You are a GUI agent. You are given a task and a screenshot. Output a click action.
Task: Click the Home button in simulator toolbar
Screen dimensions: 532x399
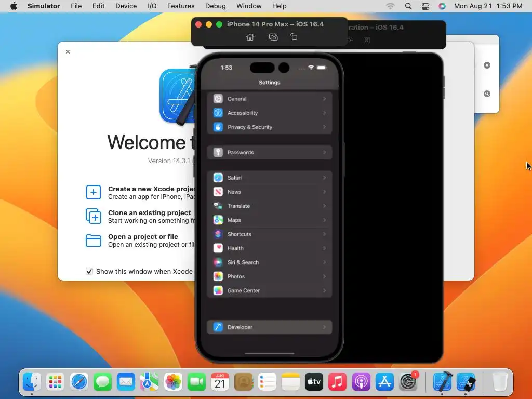coord(250,37)
